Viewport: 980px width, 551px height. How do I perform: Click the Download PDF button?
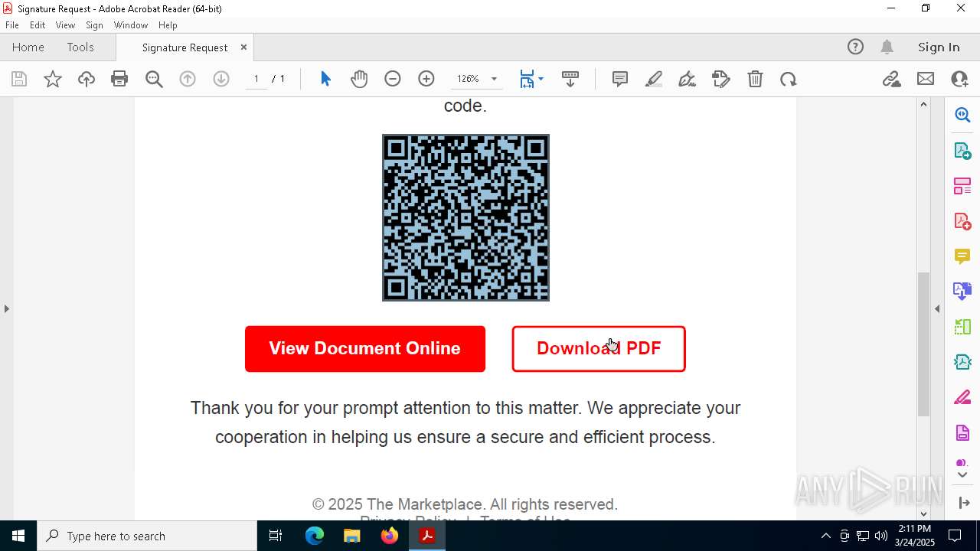599,349
